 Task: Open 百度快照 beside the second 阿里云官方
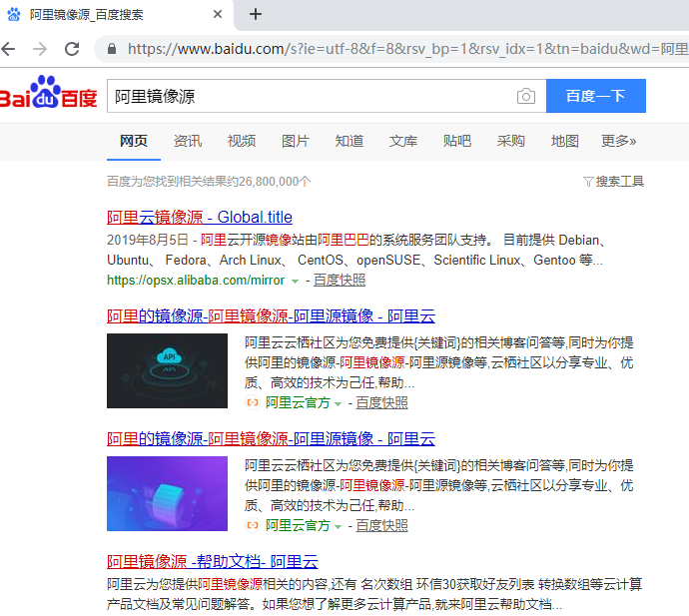[x=381, y=525]
